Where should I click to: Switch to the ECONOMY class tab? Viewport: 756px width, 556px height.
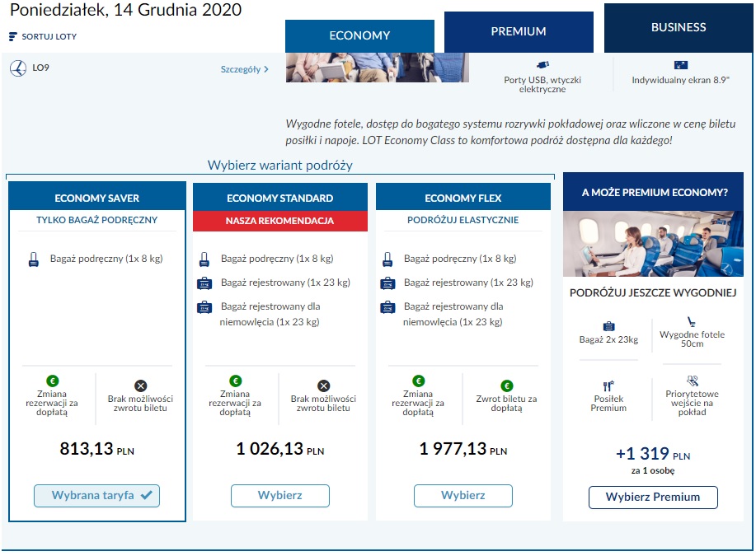359,35
